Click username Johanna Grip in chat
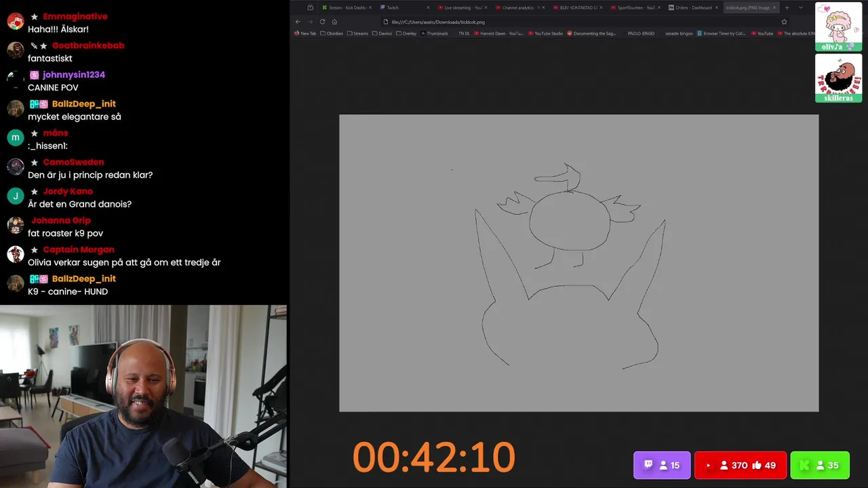This screenshot has height=488, width=868. pos(61,220)
